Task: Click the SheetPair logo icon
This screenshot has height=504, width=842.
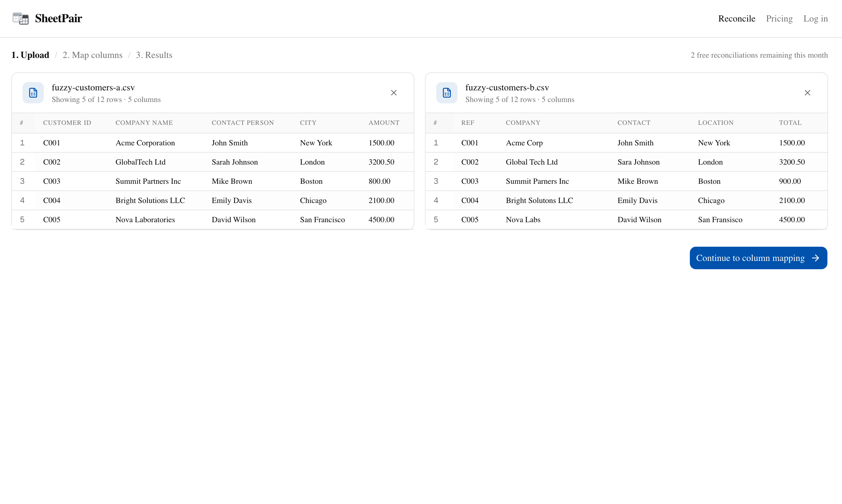Action: pyautogui.click(x=21, y=18)
